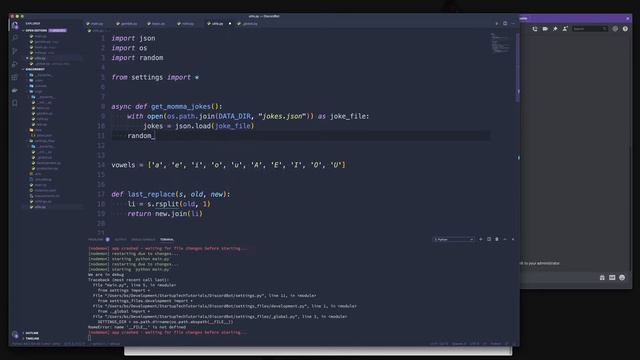Create a new terminal with plus icon
Image resolution: width=640 pixels, height=360 pixels.
pyautogui.click(x=481, y=239)
